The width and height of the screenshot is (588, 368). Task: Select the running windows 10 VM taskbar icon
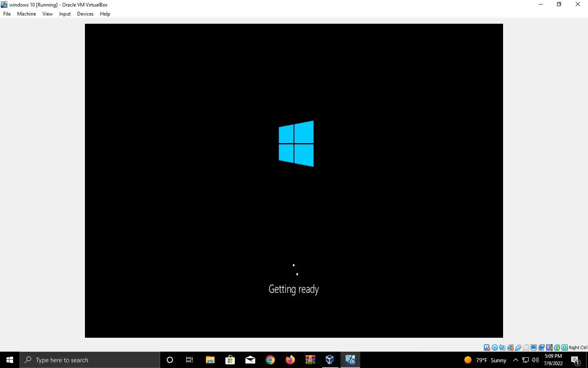pos(350,360)
